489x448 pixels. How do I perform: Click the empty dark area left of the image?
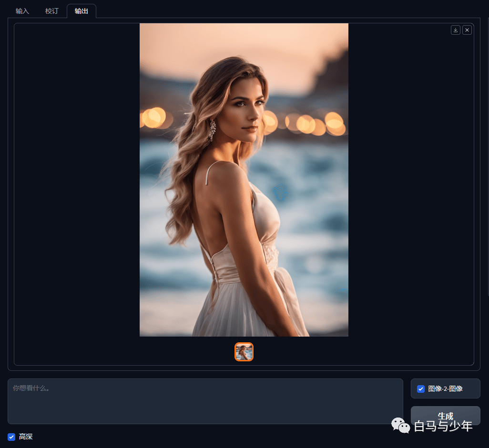77,180
